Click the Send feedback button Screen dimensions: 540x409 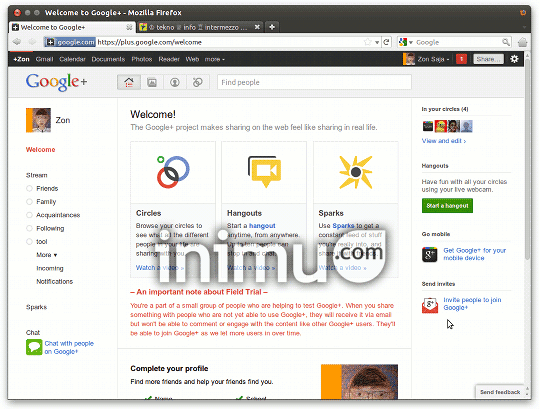coord(500,392)
